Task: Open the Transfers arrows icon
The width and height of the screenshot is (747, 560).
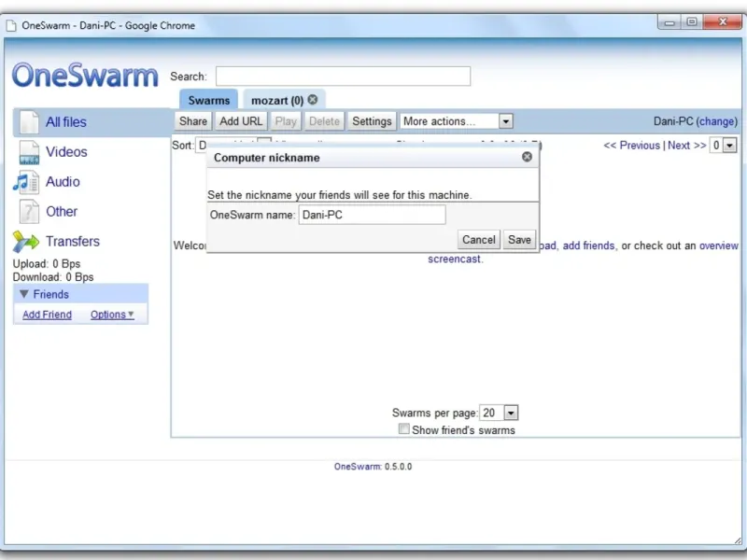Action: point(26,242)
